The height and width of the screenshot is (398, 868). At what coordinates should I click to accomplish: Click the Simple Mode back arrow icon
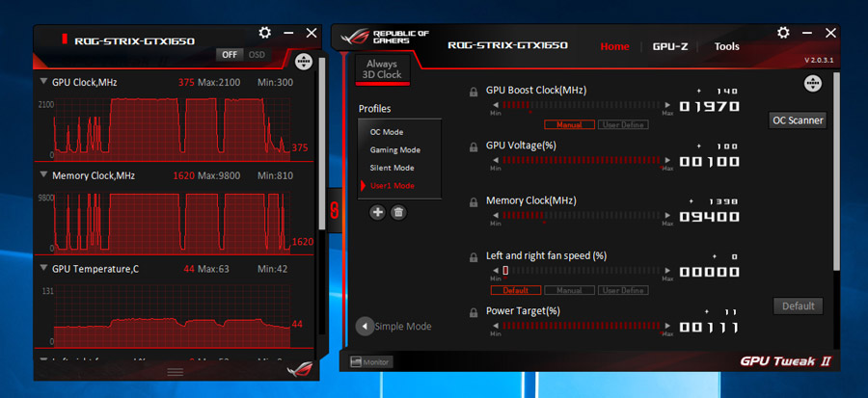[365, 326]
